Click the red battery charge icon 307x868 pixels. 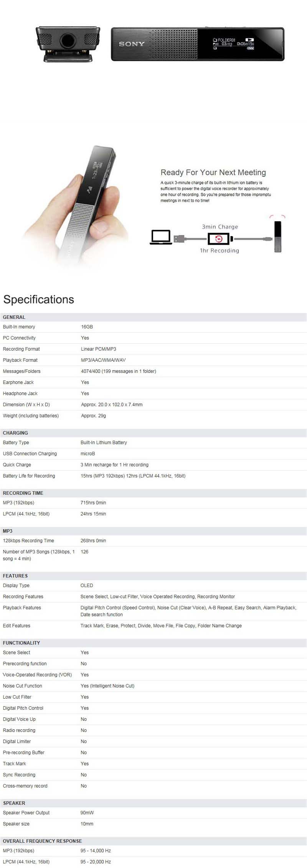coord(219,239)
